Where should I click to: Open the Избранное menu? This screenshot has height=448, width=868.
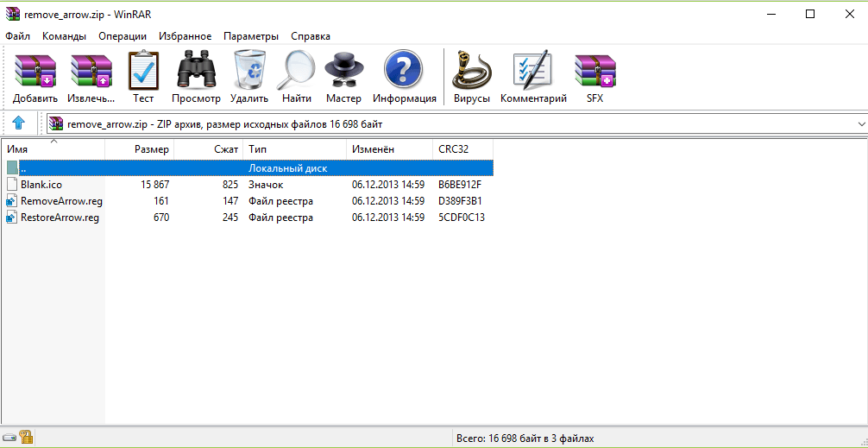click(185, 36)
